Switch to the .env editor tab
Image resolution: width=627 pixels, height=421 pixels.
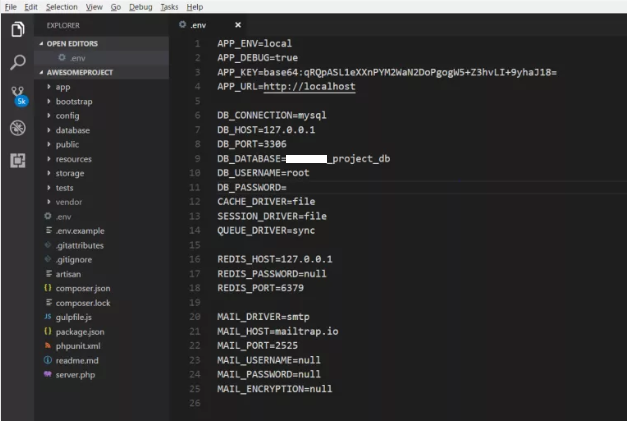210,25
